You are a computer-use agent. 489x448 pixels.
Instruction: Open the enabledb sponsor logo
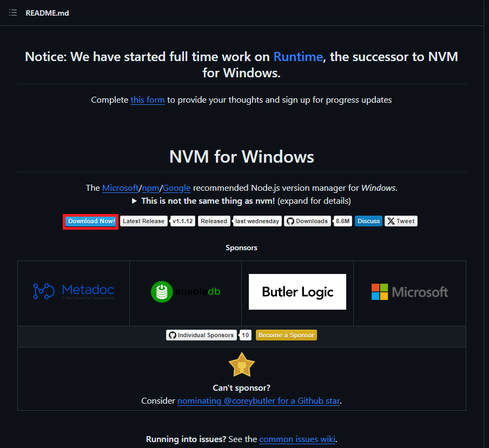coord(186,292)
